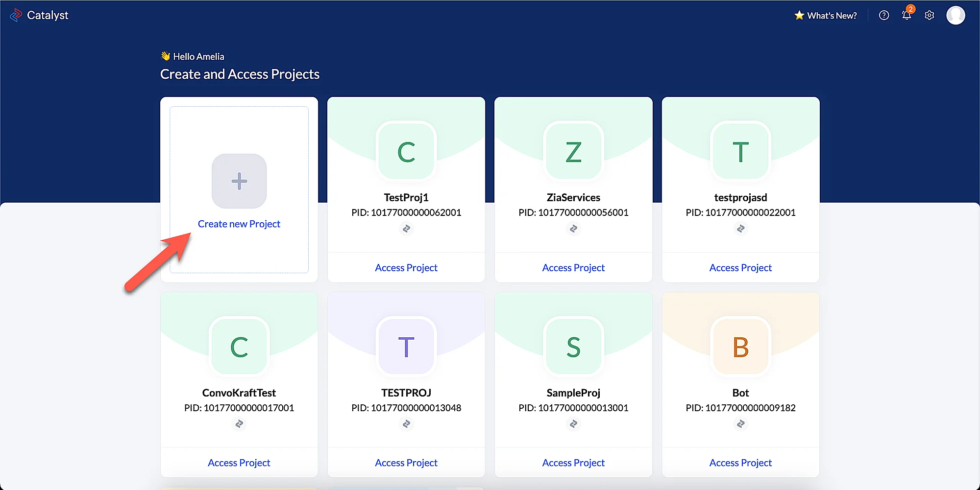980x490 pixels.
Task: Click the user profile avatar
Action: 955,16
